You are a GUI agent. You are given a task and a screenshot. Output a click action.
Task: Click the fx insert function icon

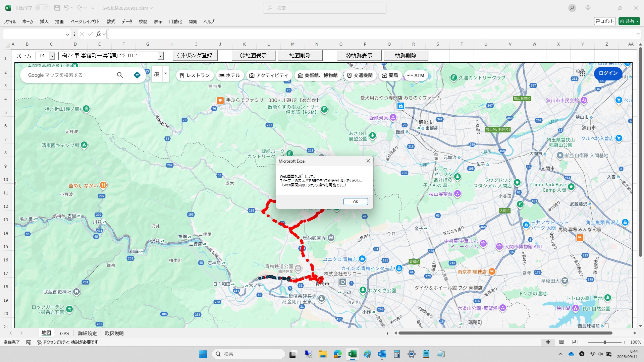coord(98,34)
